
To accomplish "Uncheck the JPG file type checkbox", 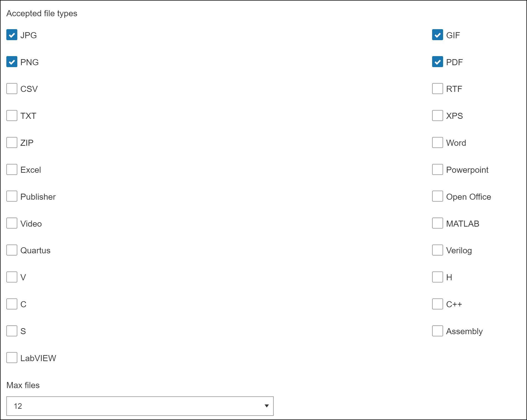I will [12, 35].
